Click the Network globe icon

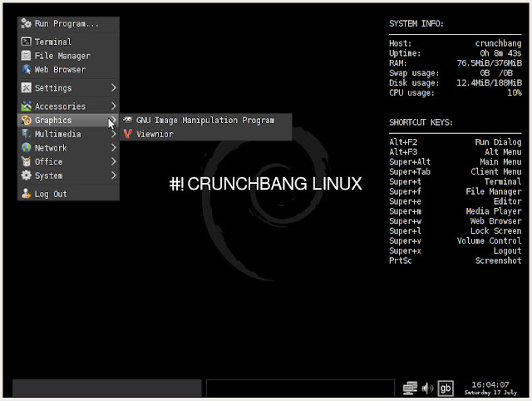click(26, 148)
